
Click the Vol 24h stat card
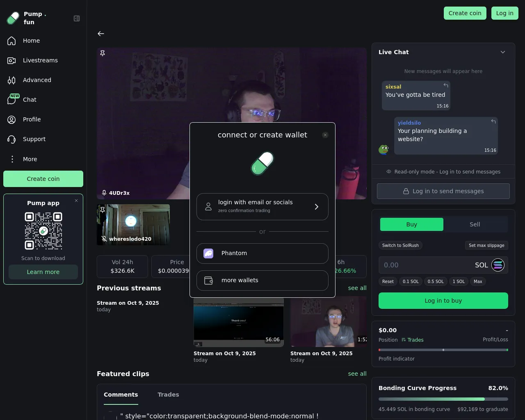click(122, 267)
